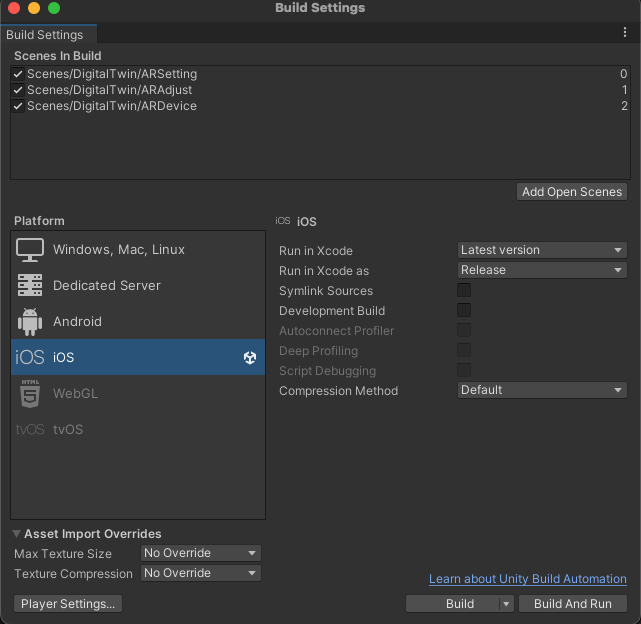
Task: Enable the Development Build checkbox
Action: (464, 310)
